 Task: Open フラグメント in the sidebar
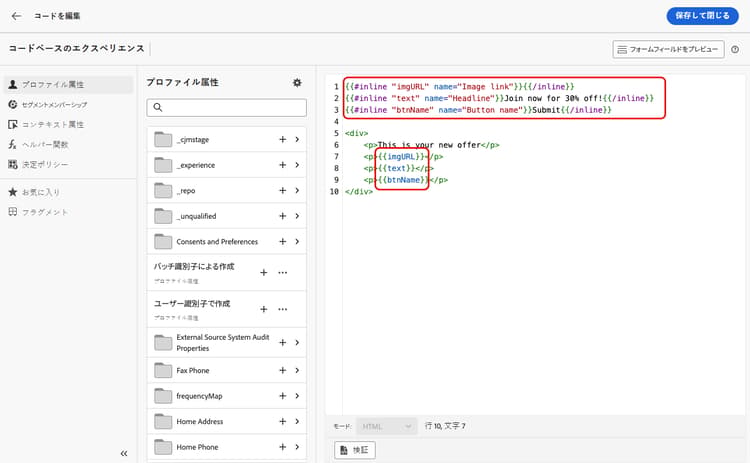(44, 212)
